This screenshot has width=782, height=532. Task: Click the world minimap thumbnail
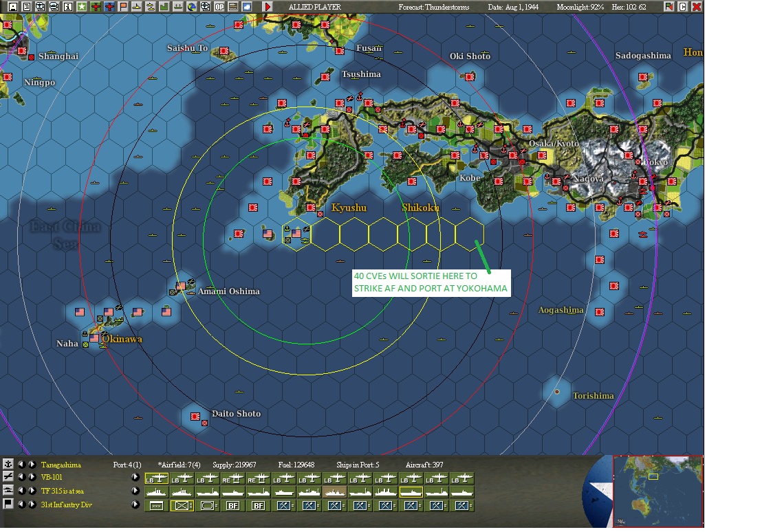(x=658, y=491)
